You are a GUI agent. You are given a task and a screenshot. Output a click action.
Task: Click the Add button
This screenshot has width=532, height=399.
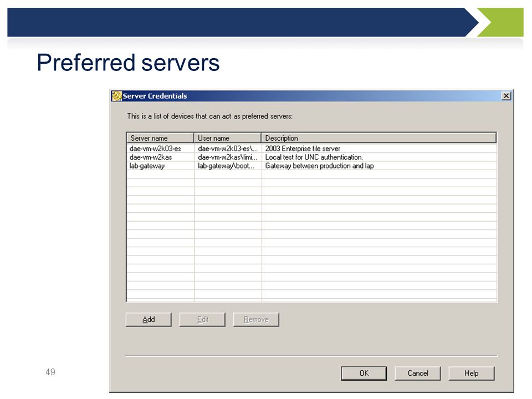tap(149, 320)
